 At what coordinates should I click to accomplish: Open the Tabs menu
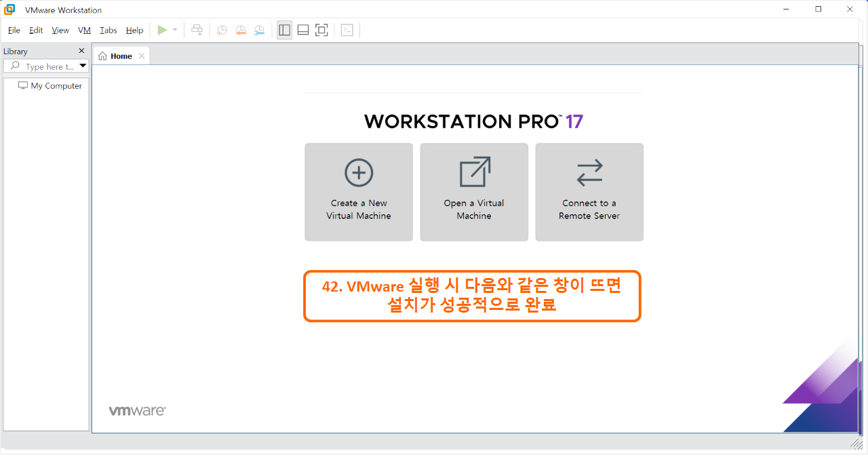tap(108, 30)
